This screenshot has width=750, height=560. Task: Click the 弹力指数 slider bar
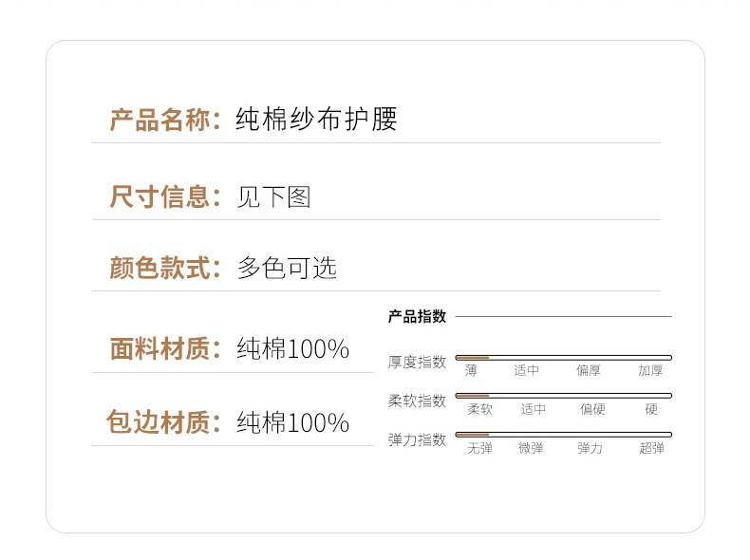(x=564, y=434)
